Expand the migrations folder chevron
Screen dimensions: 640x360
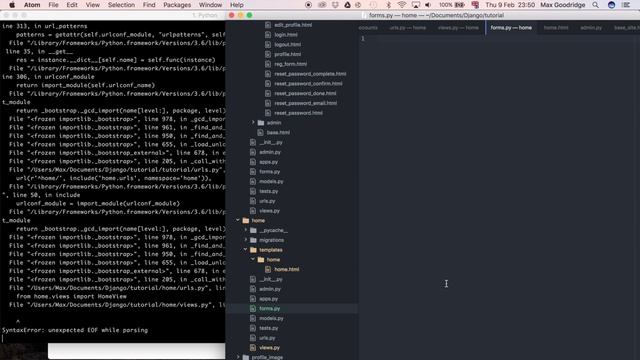click(x=246, y=240)
